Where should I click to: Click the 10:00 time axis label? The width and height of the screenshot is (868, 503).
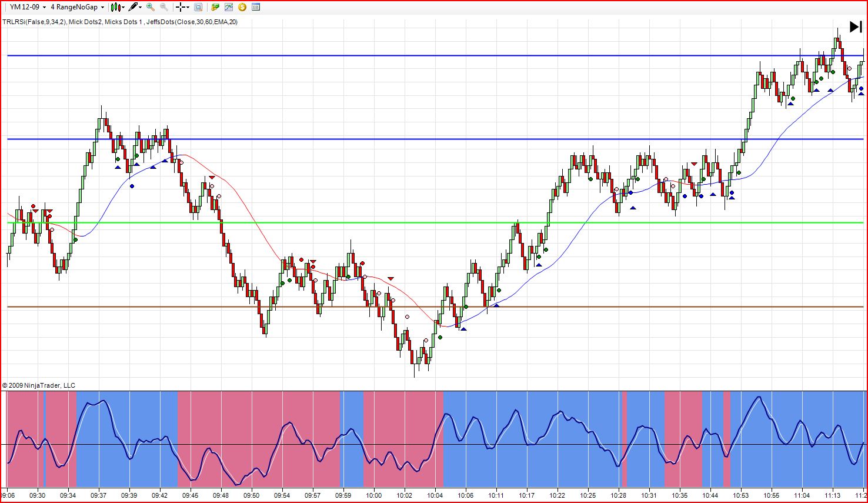point(373,495)
